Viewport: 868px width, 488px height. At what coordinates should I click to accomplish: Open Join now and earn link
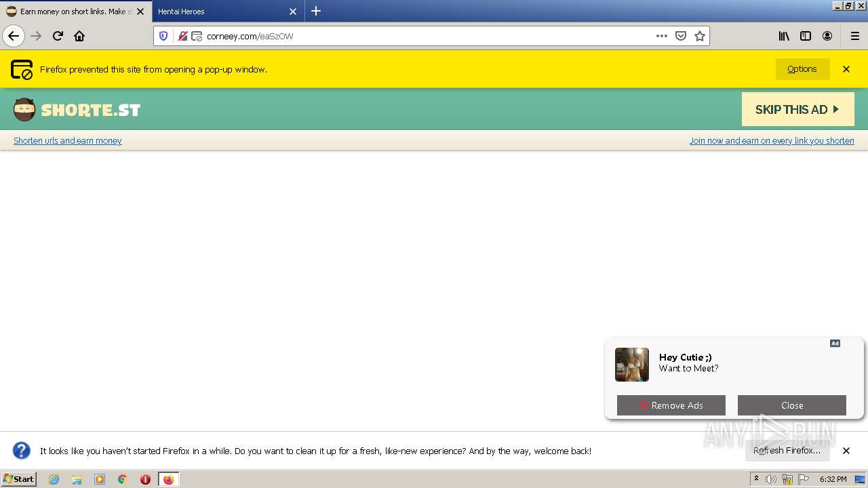coord(772,141)
